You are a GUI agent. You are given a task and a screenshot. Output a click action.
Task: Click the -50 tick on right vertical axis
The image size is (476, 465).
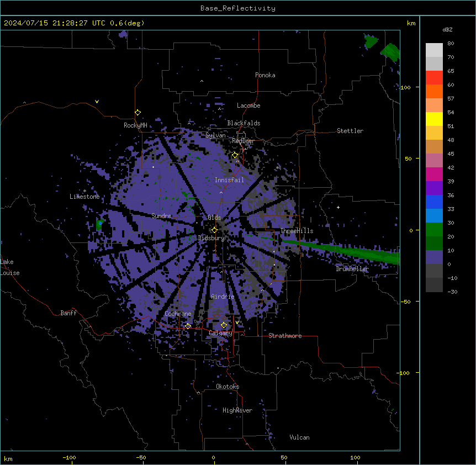[405, 302]
